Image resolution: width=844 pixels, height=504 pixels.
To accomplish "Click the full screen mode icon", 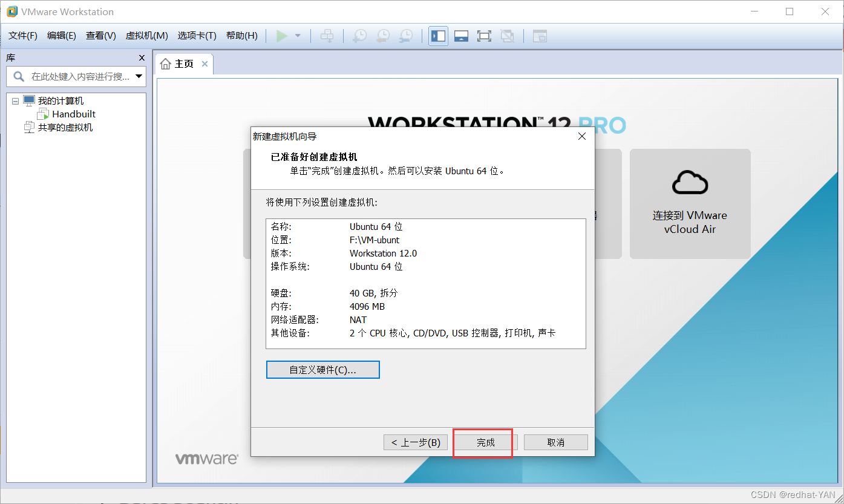I will [484, 36].
